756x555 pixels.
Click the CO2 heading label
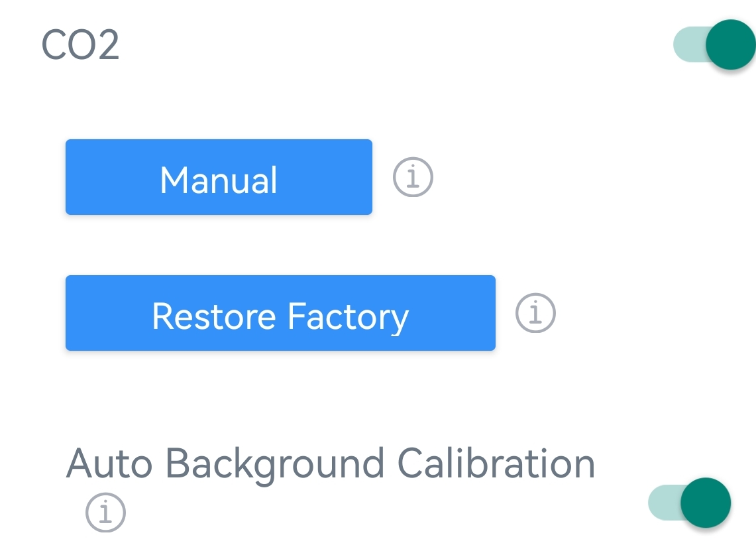tap(80, 45)
